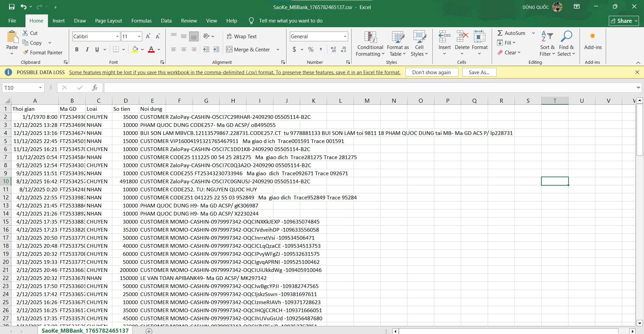The width and height of the screenshot is (644, 334).
Task: Open the General number format dropdown
Action: click(x=345, y=36)
